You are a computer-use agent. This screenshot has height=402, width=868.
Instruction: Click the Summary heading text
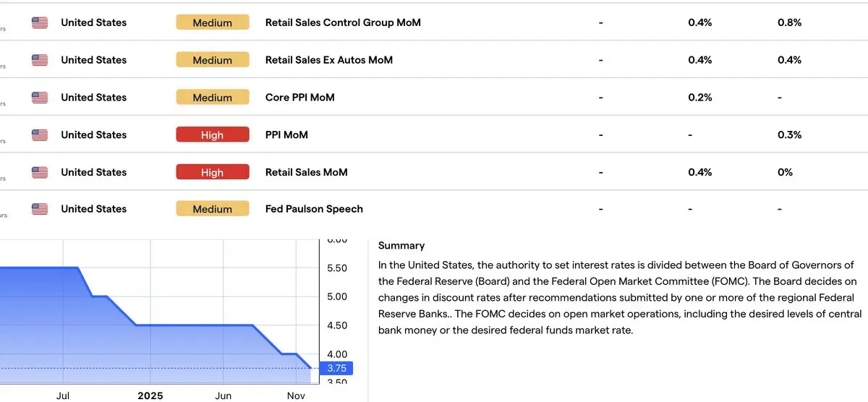(401, 246)
